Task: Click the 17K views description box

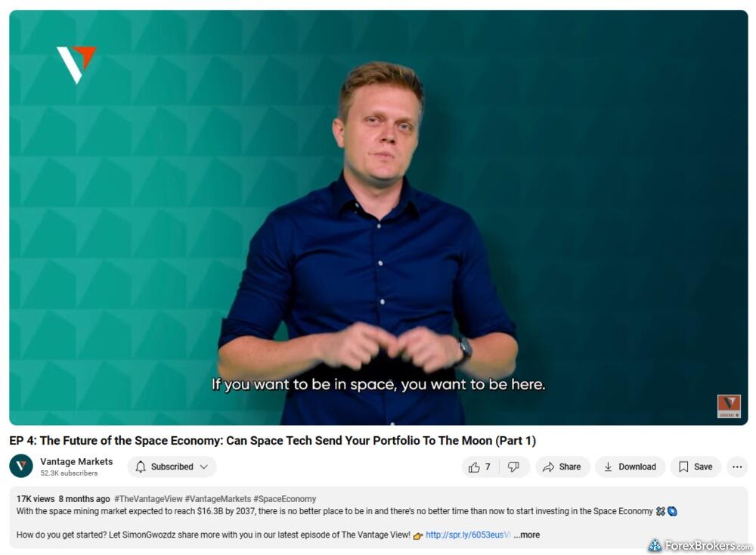Action: point(379,517)
